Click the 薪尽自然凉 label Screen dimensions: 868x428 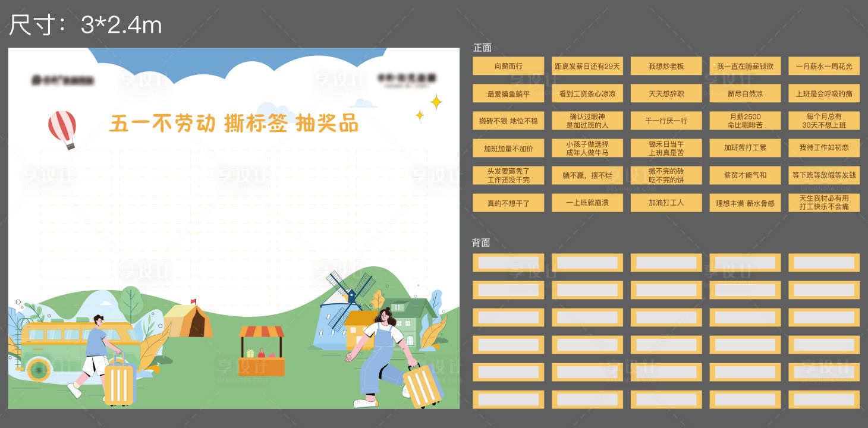tap(745, 93)
